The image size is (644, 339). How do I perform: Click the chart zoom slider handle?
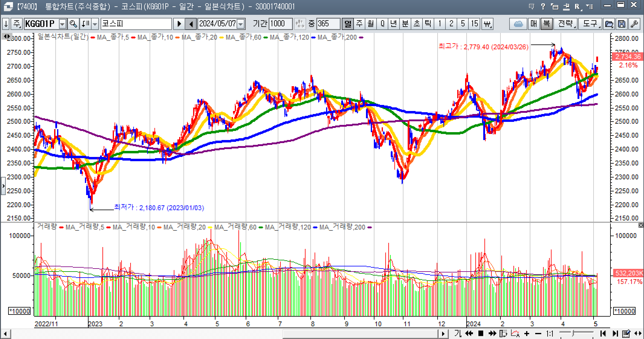point(573,333)
